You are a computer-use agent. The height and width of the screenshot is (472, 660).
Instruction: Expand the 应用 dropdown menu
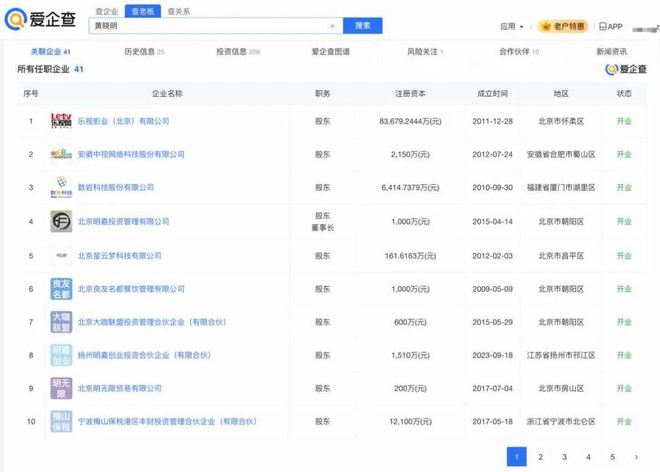click(511, 27)
